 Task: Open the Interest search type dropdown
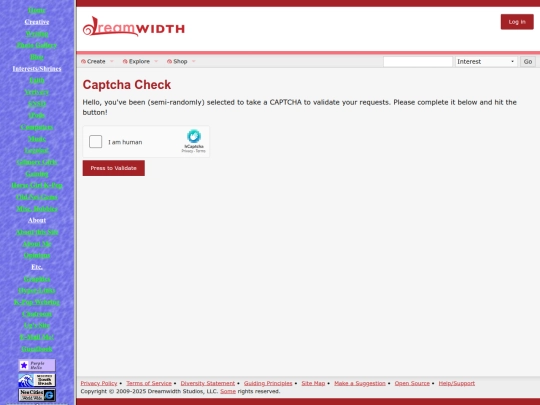pyautogui.click(x=486, y=62)
